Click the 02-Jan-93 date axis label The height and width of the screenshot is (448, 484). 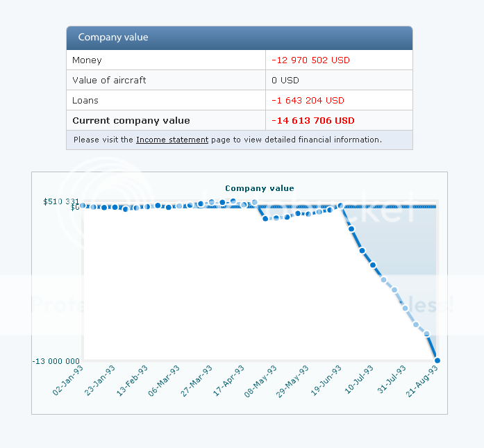pyautogui.click(x=69, y=380)
